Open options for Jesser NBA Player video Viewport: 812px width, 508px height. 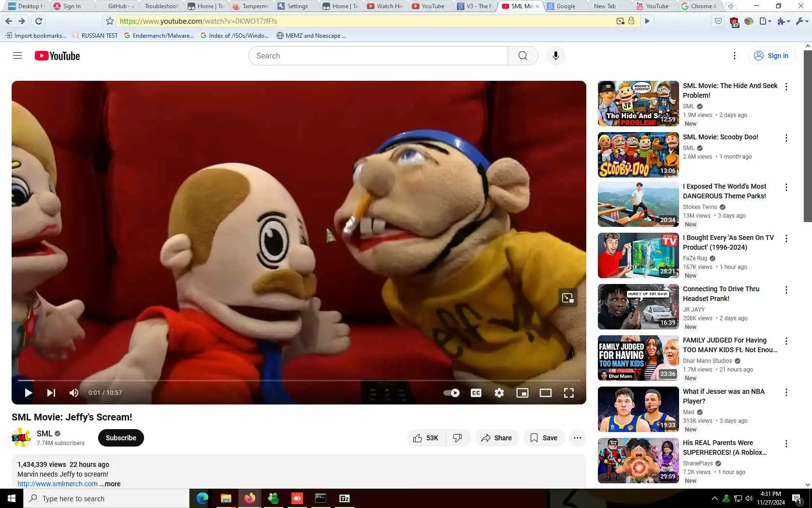786,392
